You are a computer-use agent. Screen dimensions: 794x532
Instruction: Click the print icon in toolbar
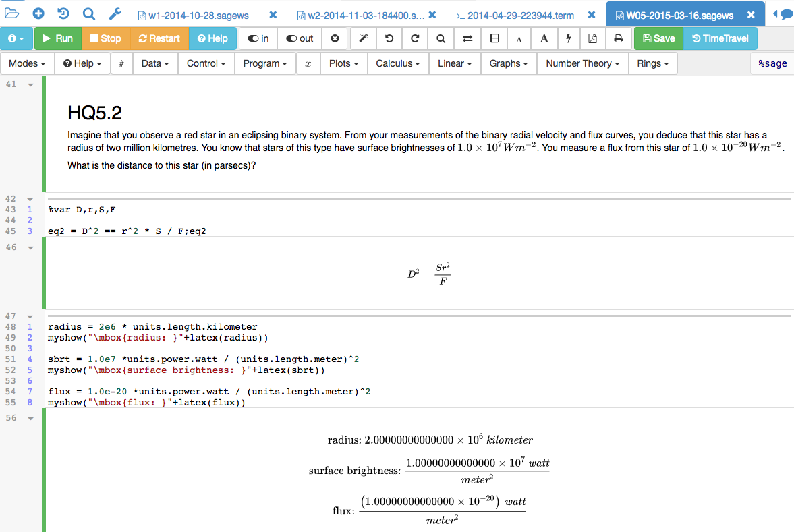(x=618, y=38)
